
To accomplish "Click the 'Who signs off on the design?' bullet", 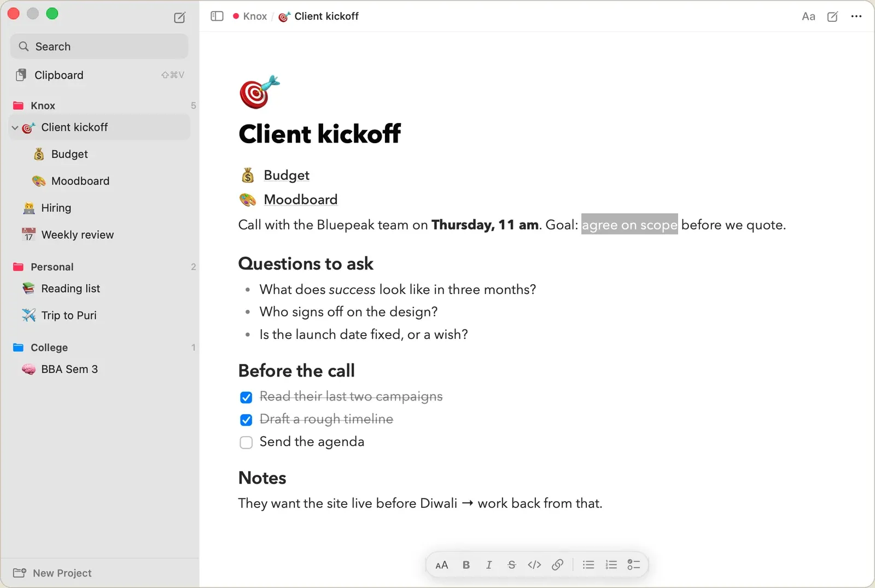I will tap(349, 312).
